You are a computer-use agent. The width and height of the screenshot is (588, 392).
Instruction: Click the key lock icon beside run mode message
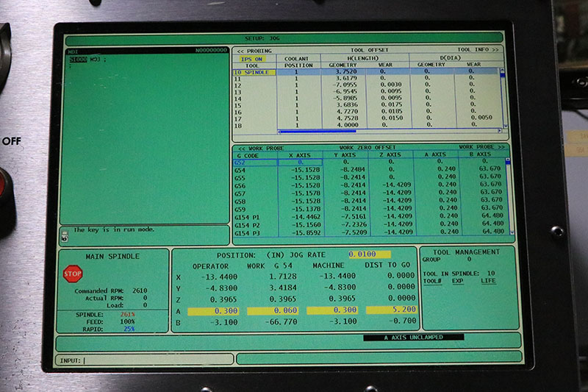coord(65,236)
